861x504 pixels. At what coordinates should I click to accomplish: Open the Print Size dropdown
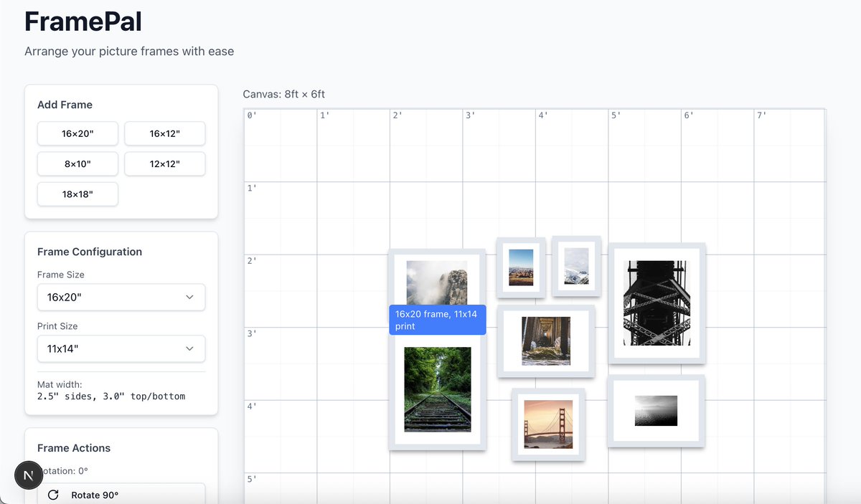click(x=121, y=348)
